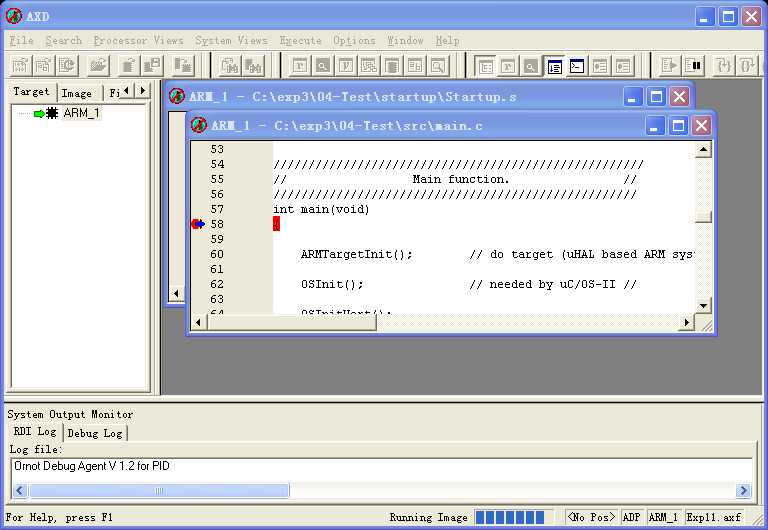Click the 'Main function.' comment line

click(461, 179)
